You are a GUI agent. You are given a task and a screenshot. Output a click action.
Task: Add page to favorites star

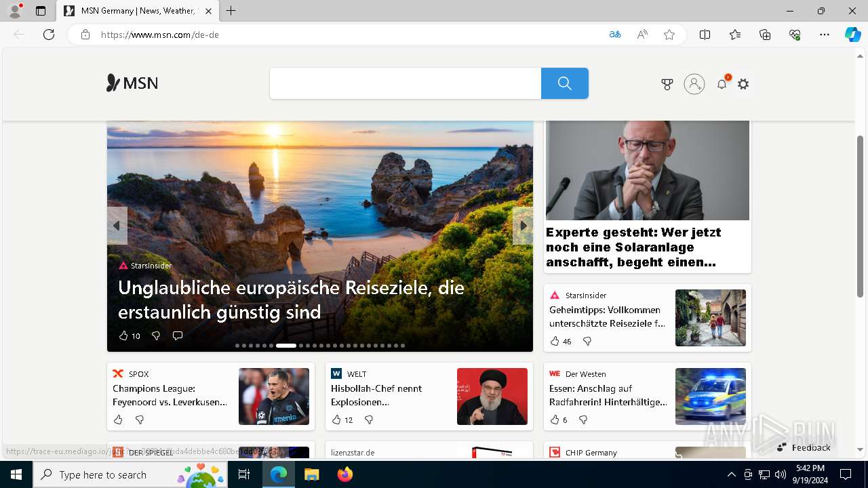click(x=669, y=35)
